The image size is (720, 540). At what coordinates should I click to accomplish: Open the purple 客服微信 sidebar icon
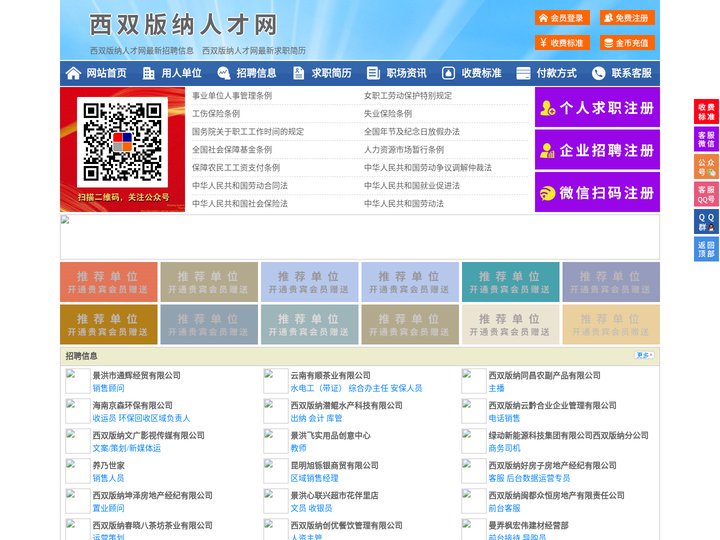coord(706,139)
